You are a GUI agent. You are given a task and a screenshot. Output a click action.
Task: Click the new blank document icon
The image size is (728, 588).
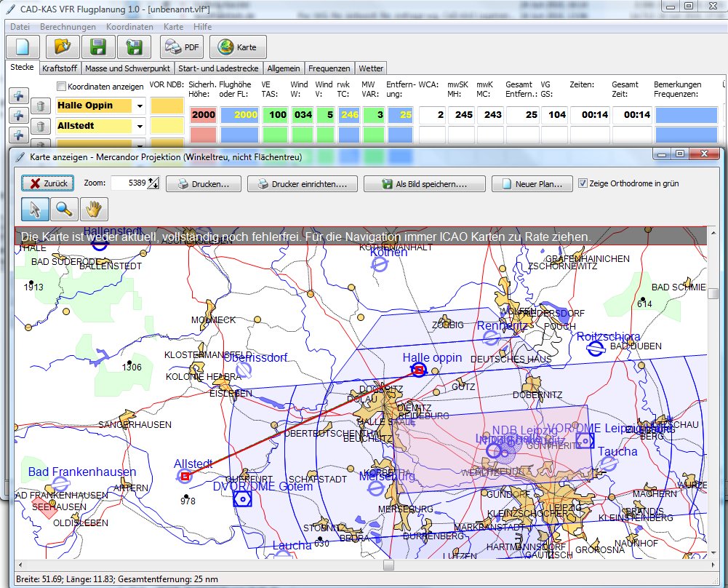pyautogui.click(x=23, y=47)
